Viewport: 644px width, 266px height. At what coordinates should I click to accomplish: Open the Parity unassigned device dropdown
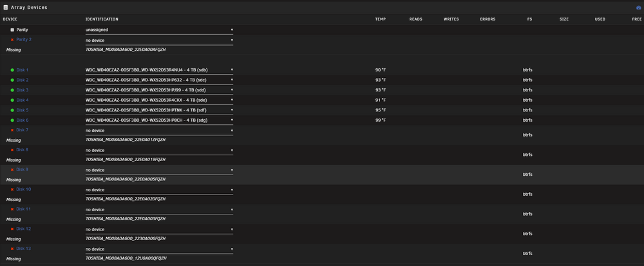coord(159,30)
